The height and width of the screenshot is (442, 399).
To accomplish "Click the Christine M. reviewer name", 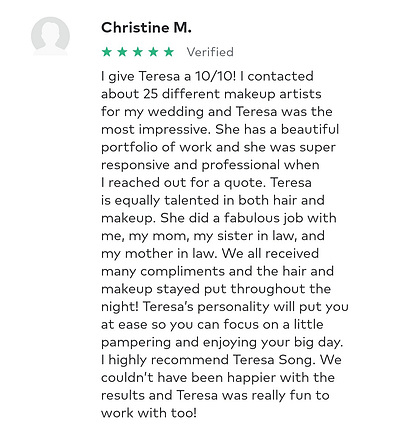I will 146,28.
